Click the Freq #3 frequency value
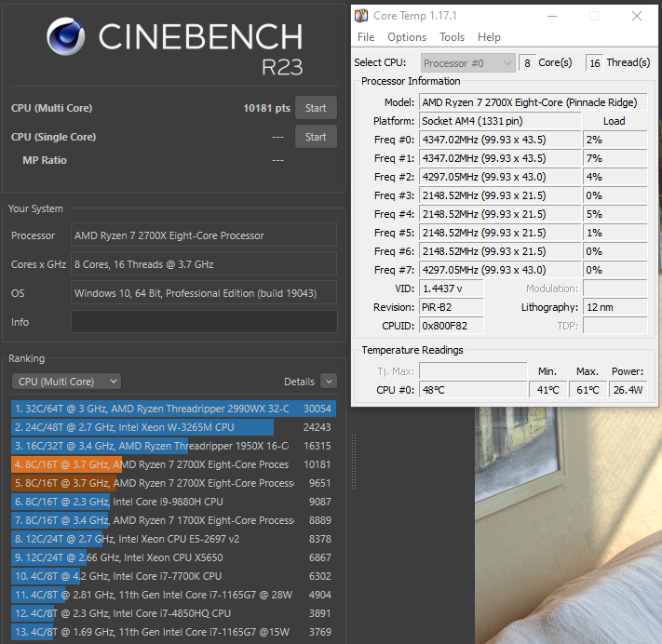The image size is (662, 644). click(500, 195)
